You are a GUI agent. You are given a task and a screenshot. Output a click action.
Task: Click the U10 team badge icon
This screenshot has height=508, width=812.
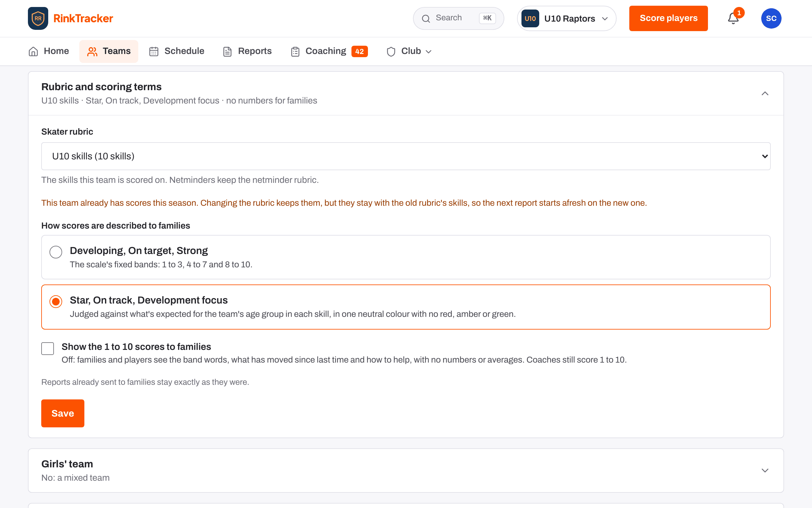tap(530, 18)
